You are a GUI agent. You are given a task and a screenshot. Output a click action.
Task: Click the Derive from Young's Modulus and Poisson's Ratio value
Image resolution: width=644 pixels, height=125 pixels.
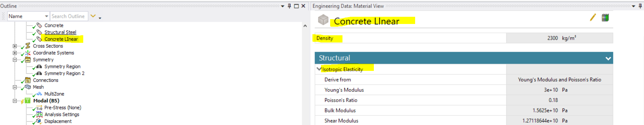coord(559,79)
